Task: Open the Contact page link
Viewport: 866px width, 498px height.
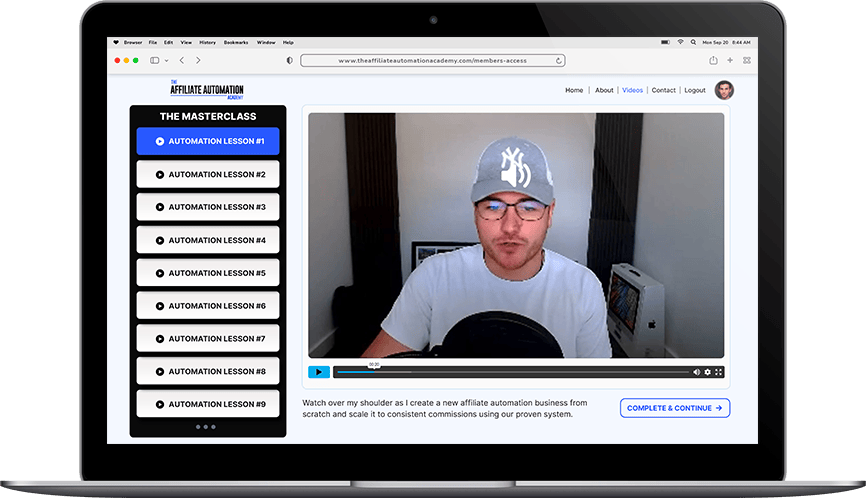Action: coord(663,90)
